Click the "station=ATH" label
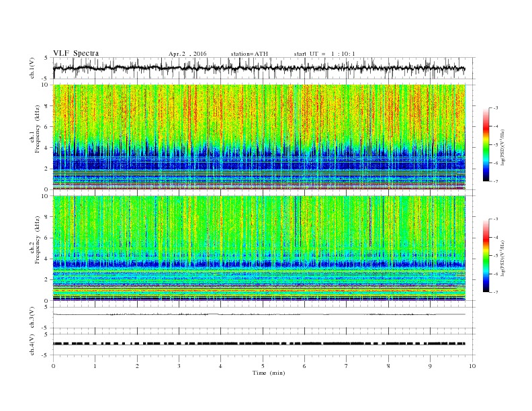Image resolution: width=532 pixels, height=411 pixels. (249, 54)
